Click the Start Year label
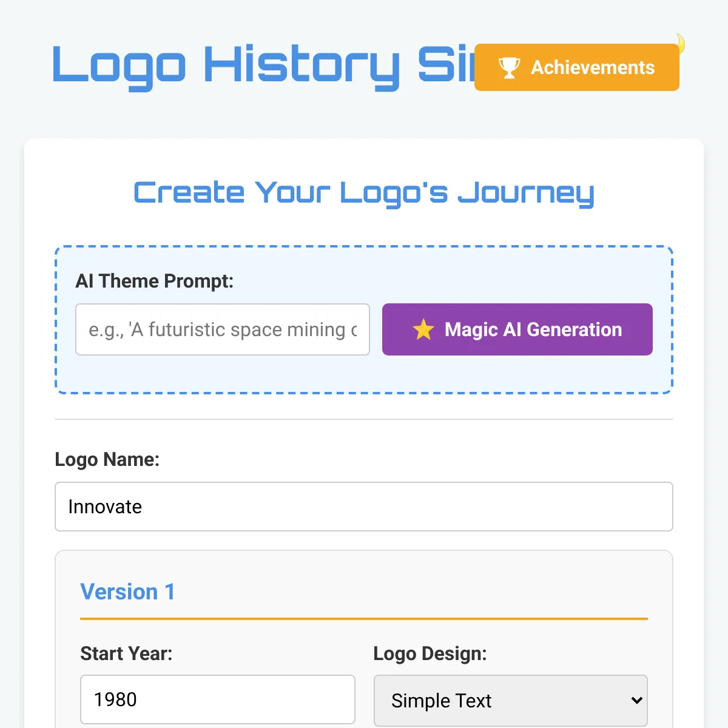Screen dimensions: 728x728 pos(126,653)
